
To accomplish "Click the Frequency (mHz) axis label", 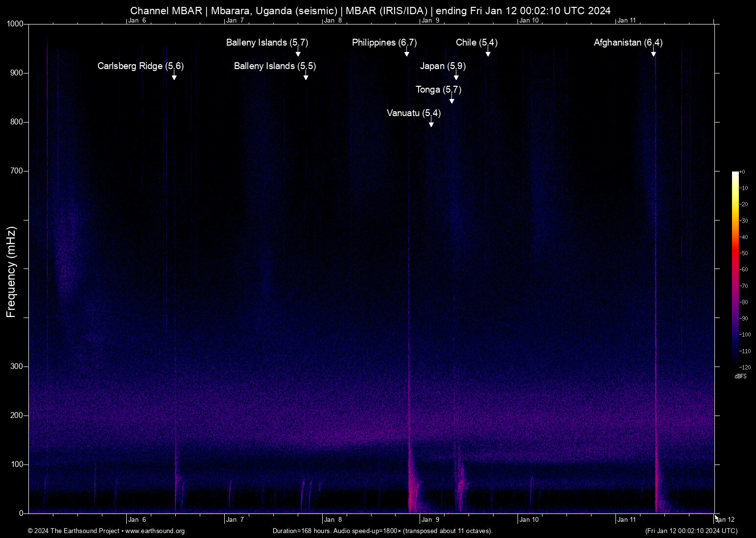I will click(x=11, y=272).
